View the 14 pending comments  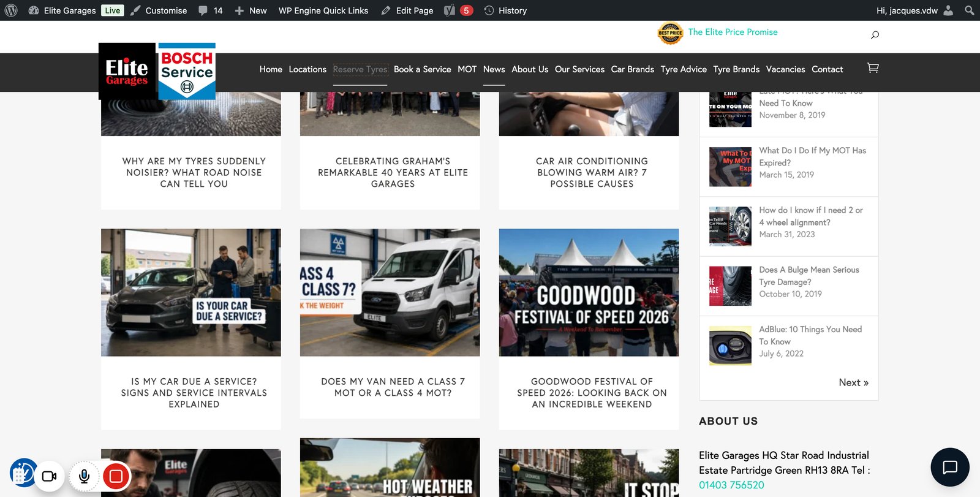(x=211, y=10)
